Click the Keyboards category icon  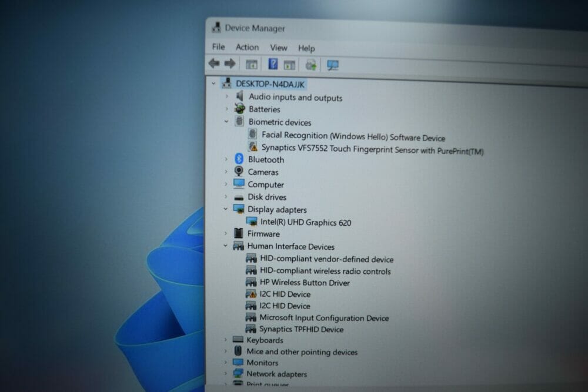coord(238,340)
